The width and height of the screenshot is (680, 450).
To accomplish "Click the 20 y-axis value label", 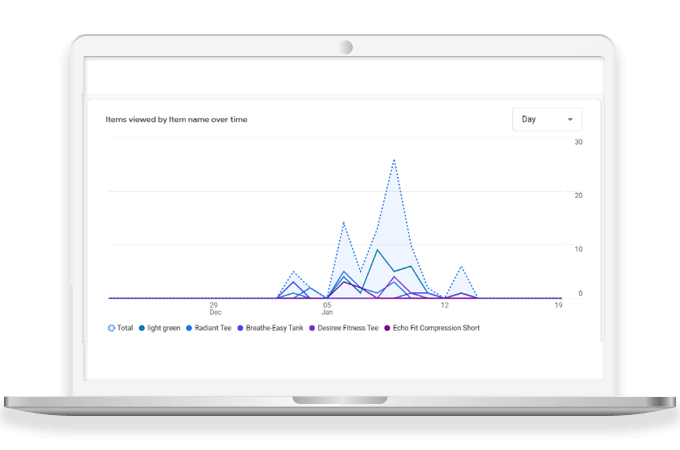I will (579, 196).
